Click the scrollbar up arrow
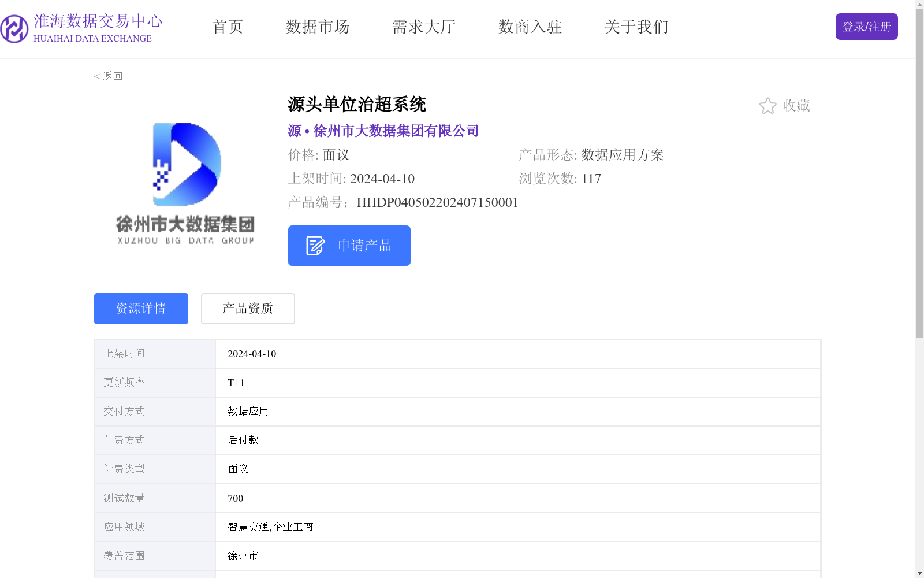Image resolution: width=924 pixels, height=578 pixels. pyautogui.click(x=919, y=4)
